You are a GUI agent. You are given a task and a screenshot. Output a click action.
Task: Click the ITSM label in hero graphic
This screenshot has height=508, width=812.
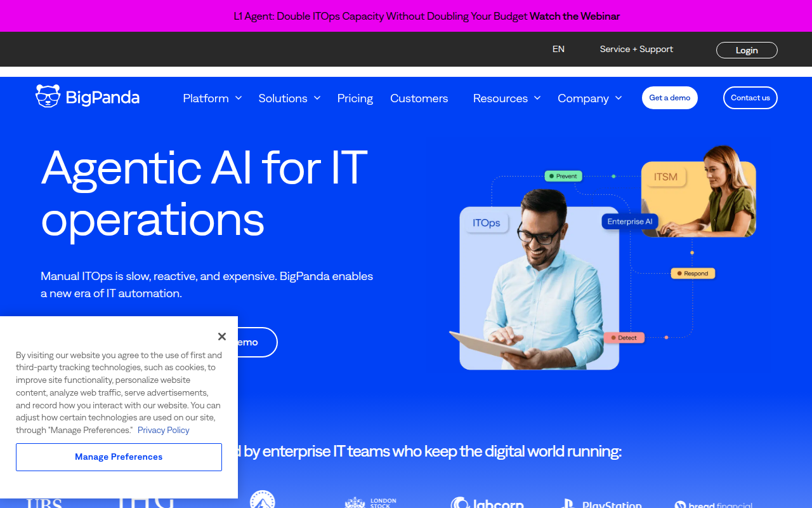click(x=665, y=177)
